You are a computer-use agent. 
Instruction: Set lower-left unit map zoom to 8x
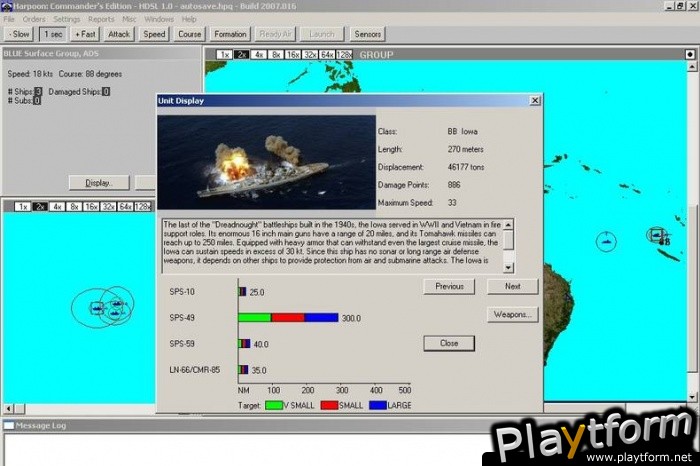click(x=74, y=207)
